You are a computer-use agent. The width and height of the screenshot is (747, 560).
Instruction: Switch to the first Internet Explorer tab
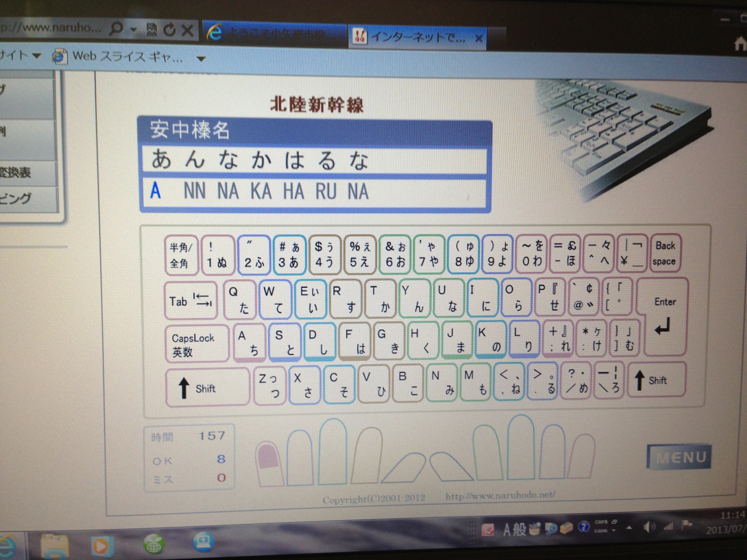pyautogui.click(x=274, y=33)
